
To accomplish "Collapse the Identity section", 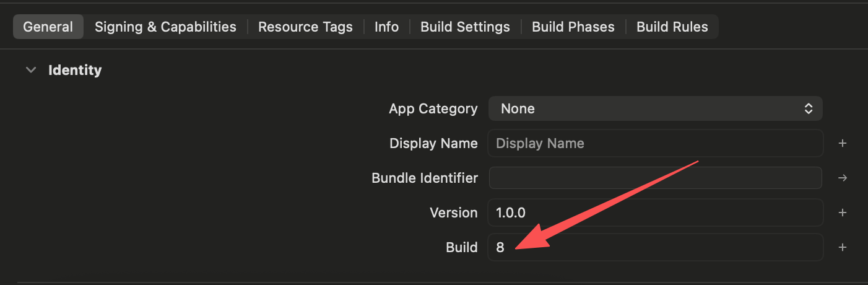I will coord(30,71).
